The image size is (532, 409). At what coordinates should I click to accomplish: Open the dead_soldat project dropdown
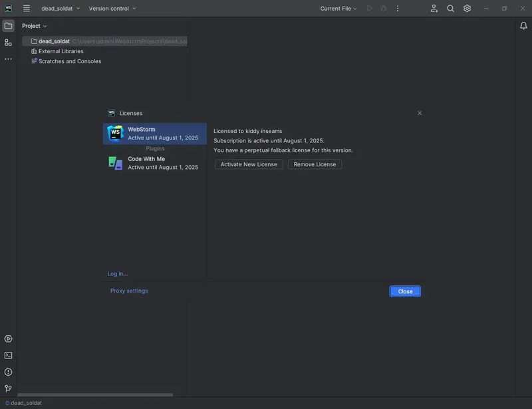tap(61, 9)
